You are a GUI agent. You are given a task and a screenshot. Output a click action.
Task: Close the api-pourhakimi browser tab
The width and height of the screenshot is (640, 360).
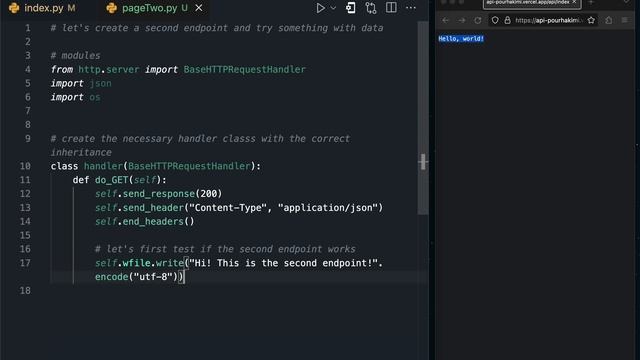[x=574, y=2]
